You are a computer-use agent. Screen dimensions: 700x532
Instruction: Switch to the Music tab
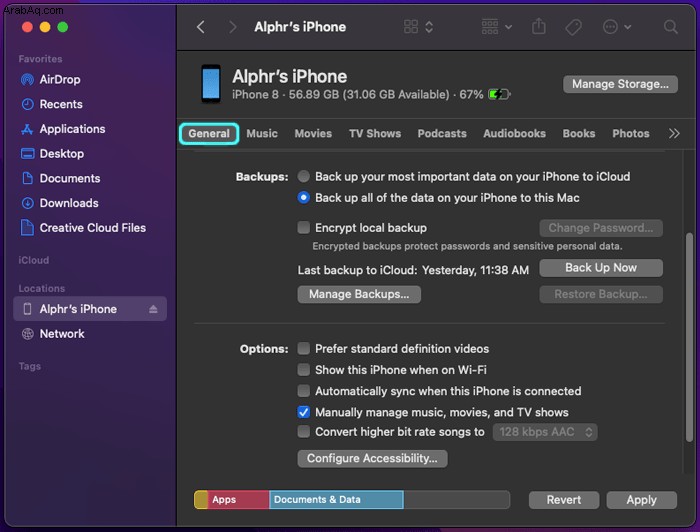(262, 133)
